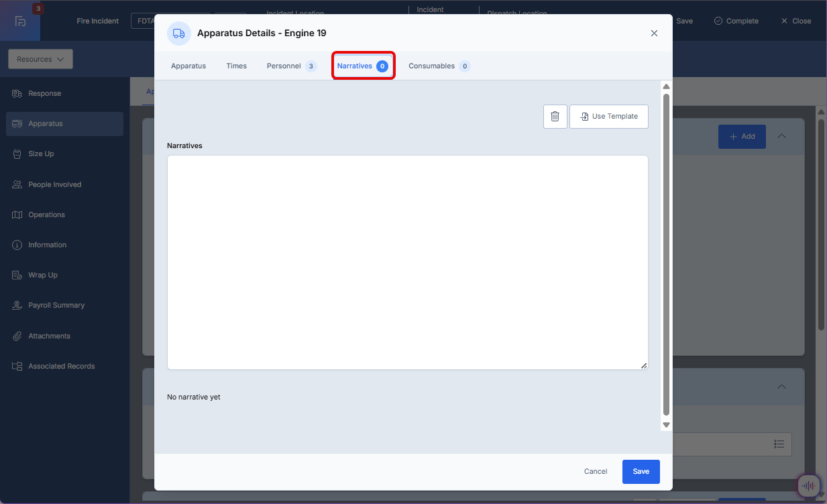Screen dimensions: 827x504
Task: Click the list icon in background field
Action: coord(779,444)
